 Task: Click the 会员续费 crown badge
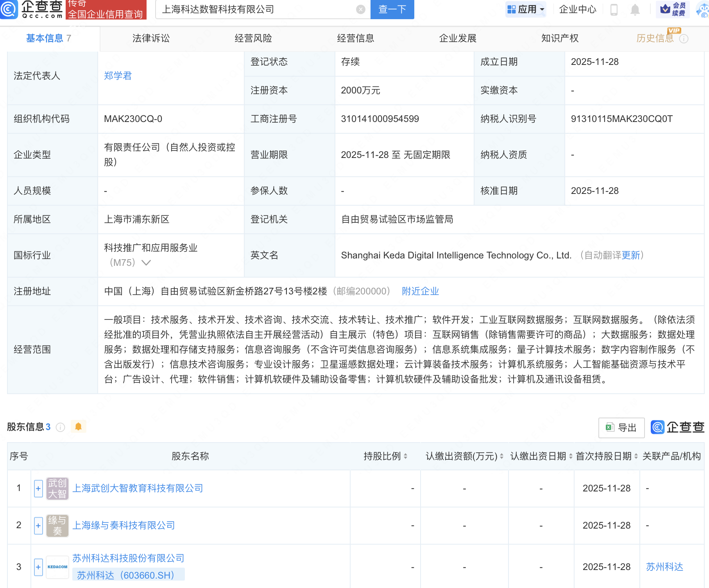[x=673, y=9]
